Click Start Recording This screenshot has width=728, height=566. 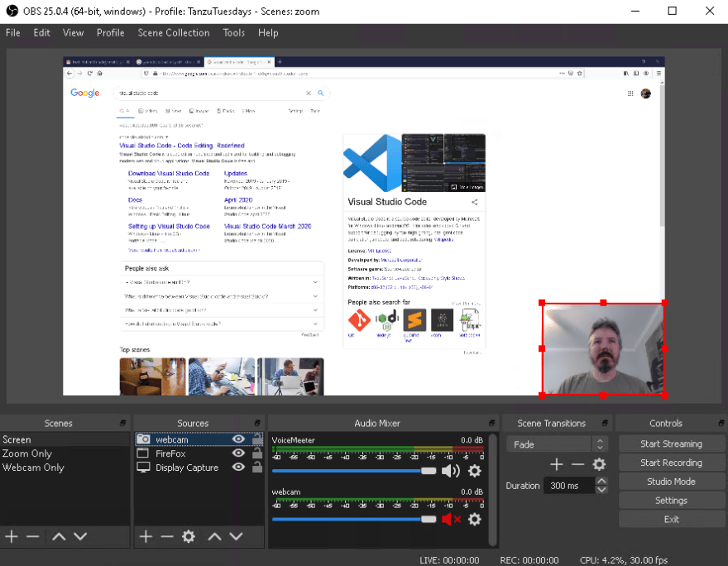tap(672, 463)
